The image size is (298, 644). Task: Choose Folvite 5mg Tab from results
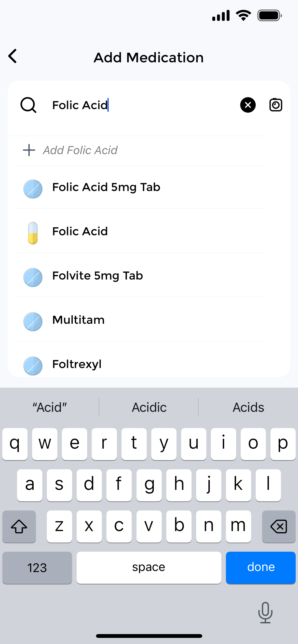point(98,276)
